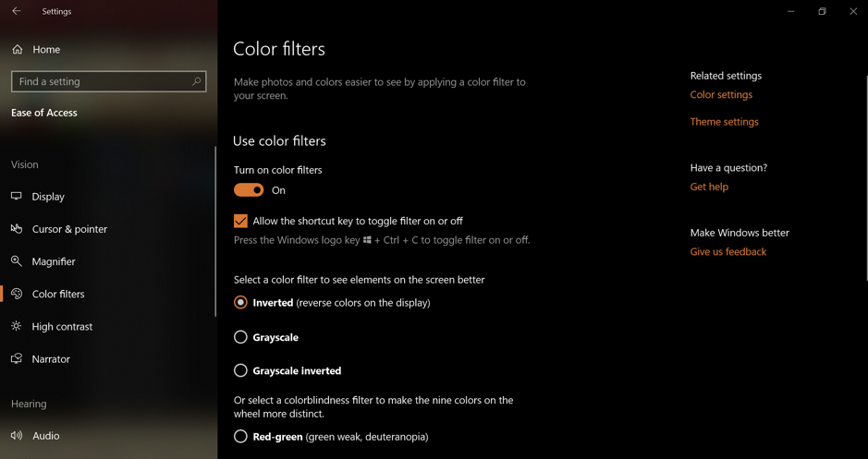
Task: Choose the Grayscale inverted filter
Action: point(240,370)
